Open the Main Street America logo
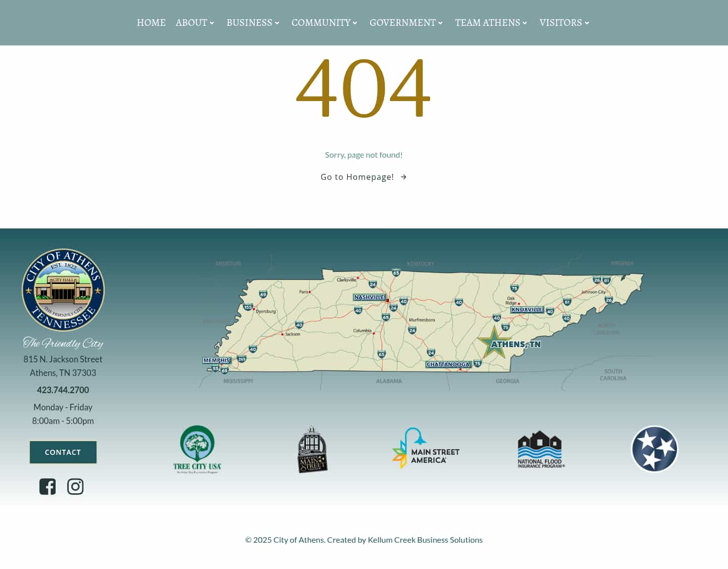This screenshot has height=569, width=728. 426,448
